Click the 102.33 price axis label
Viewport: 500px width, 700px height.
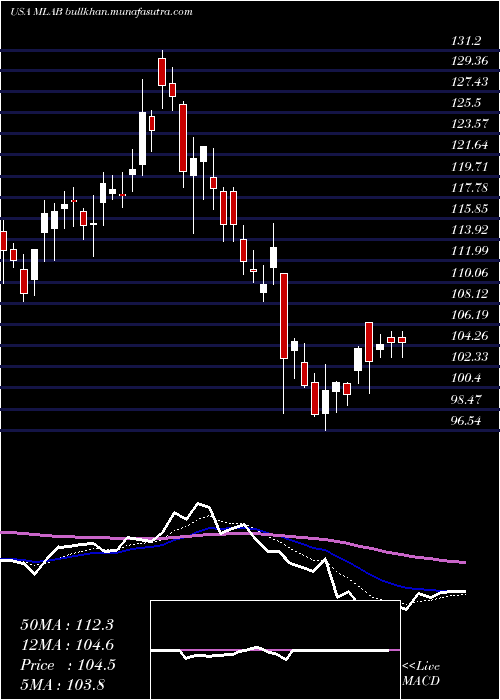(469, 357)
